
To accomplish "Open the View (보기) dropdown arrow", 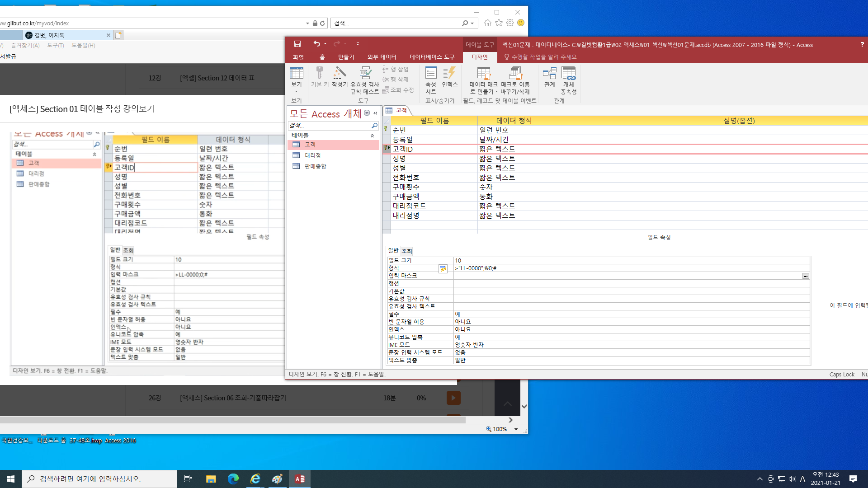I will click(x=297, y=92).
